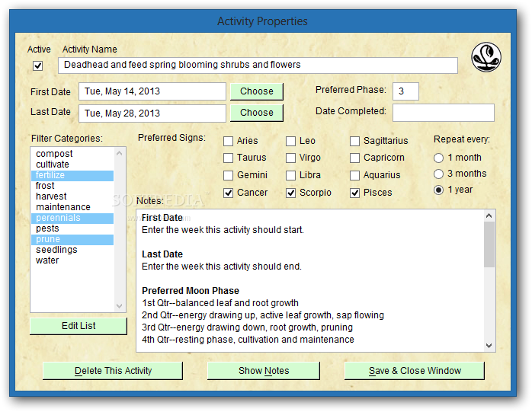Edit the Preferred Phase field
Viewport: 532px width, 412px height.
coord(405,91)
